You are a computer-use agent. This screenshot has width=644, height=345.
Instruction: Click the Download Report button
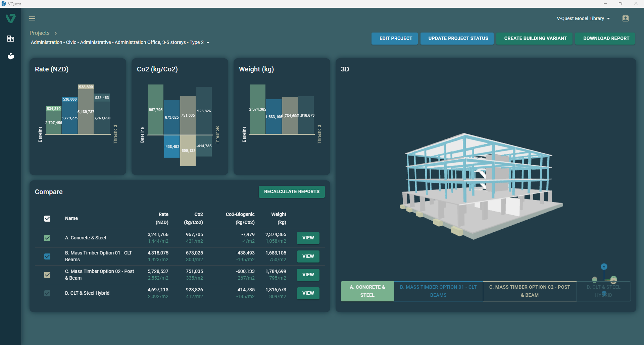(606, 38)
